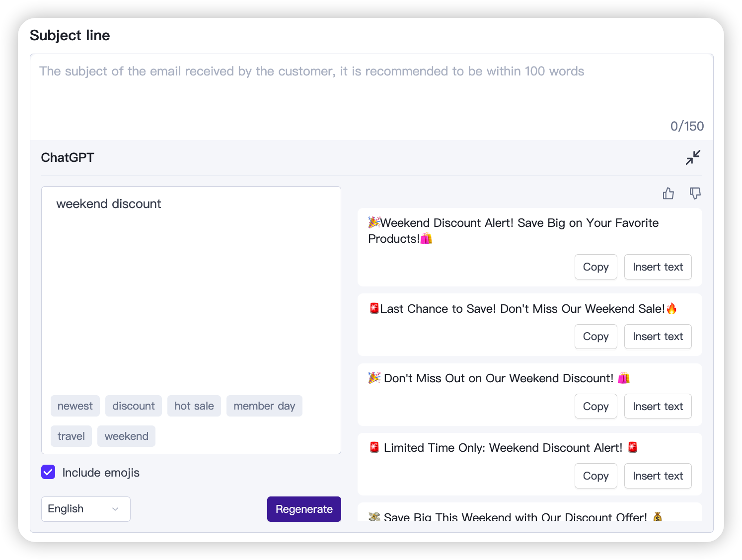Choose the 'member day' keyword tag
This screenshot has height=560, width=742.
(x=264, y=406)
